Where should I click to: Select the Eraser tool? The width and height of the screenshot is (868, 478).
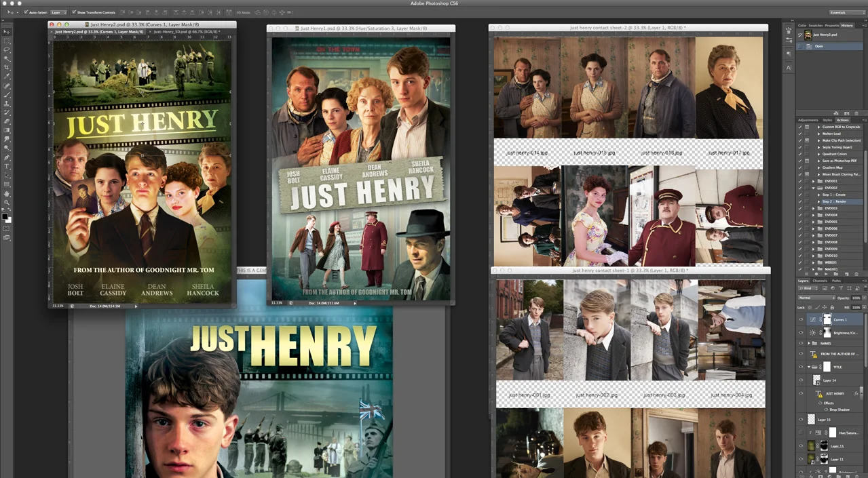(7, 121)
